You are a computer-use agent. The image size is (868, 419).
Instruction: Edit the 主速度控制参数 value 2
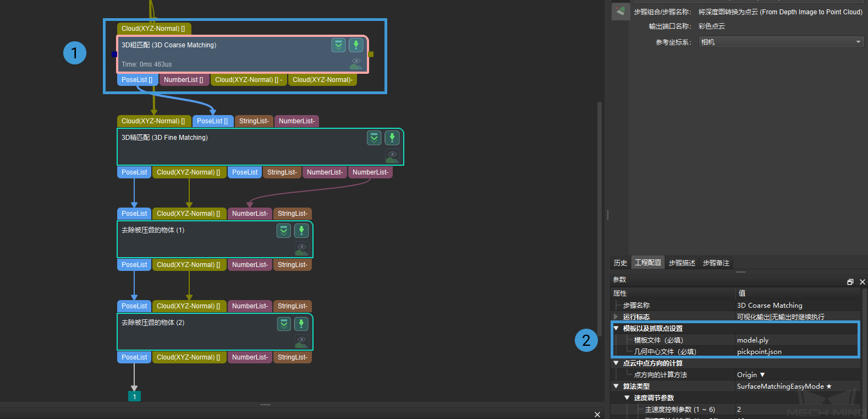pyautogui.click(x=798, y=410)
